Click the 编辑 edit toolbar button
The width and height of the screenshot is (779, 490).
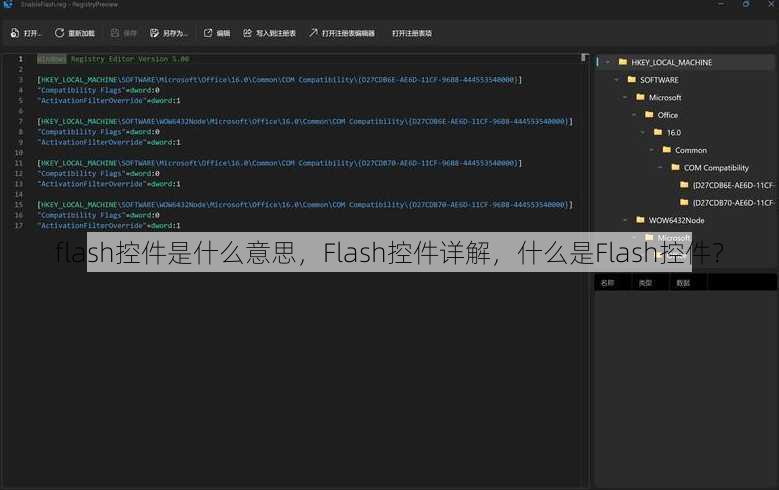coord(217,33)
